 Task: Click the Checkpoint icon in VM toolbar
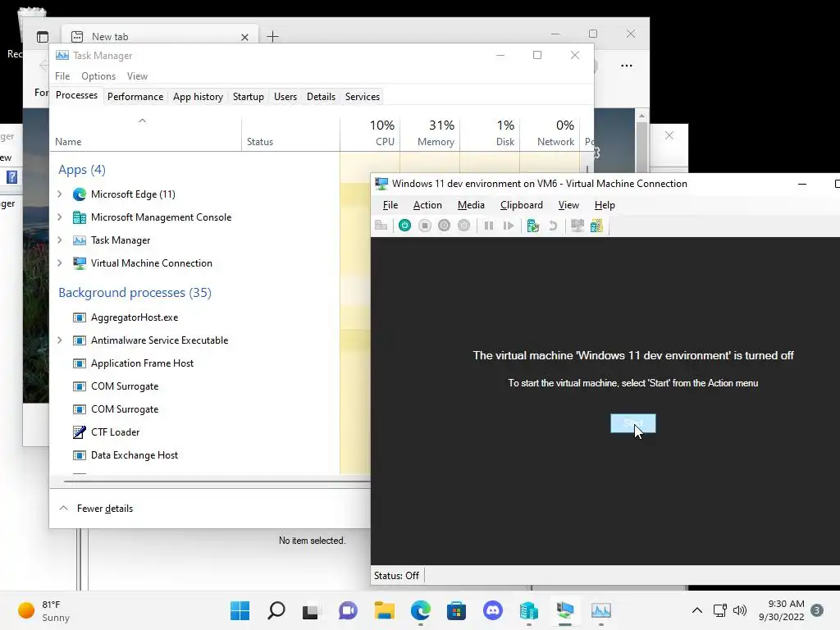[532, 226]
